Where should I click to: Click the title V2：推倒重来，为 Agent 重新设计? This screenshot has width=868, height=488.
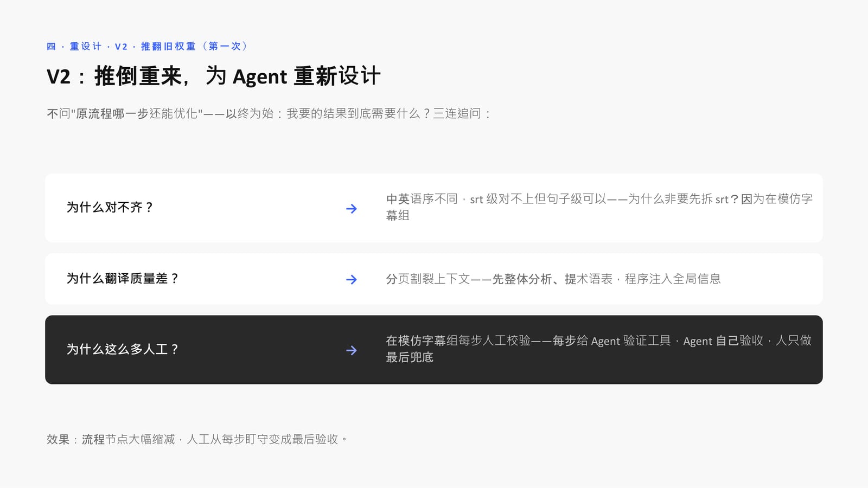coord(214,76)
